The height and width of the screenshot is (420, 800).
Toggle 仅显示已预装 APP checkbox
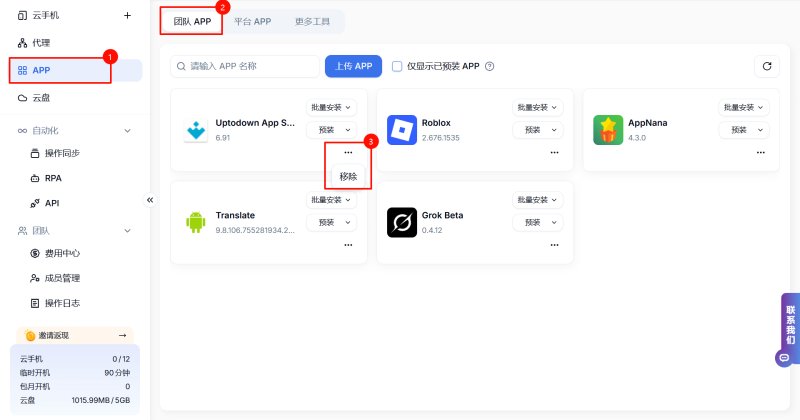398,67
